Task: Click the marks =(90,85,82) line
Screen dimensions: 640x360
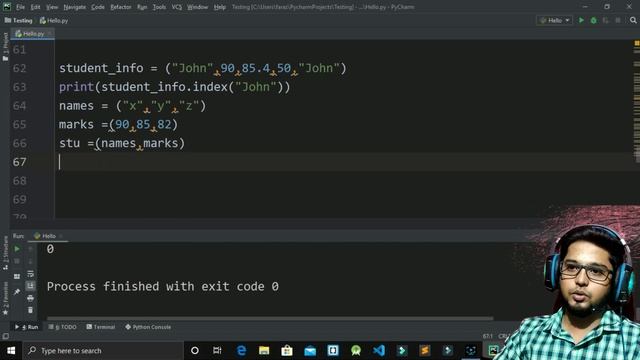Action: point(118,124)
